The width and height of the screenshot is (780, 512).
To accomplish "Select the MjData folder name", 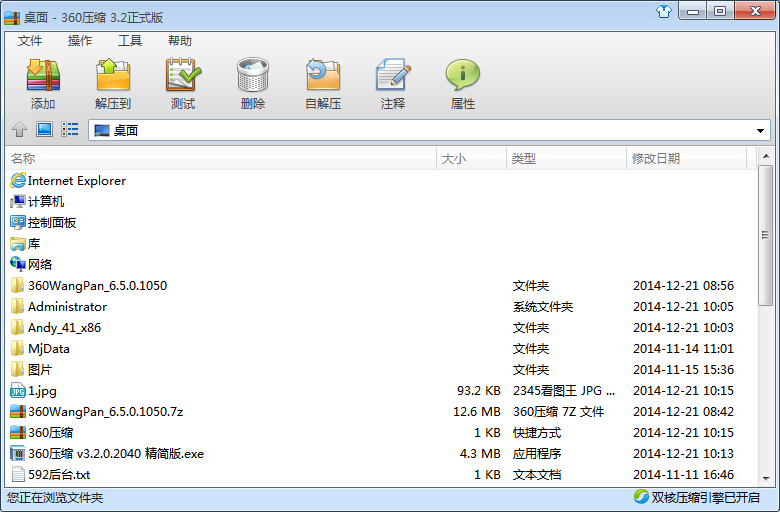I will [x=49, y=348].
